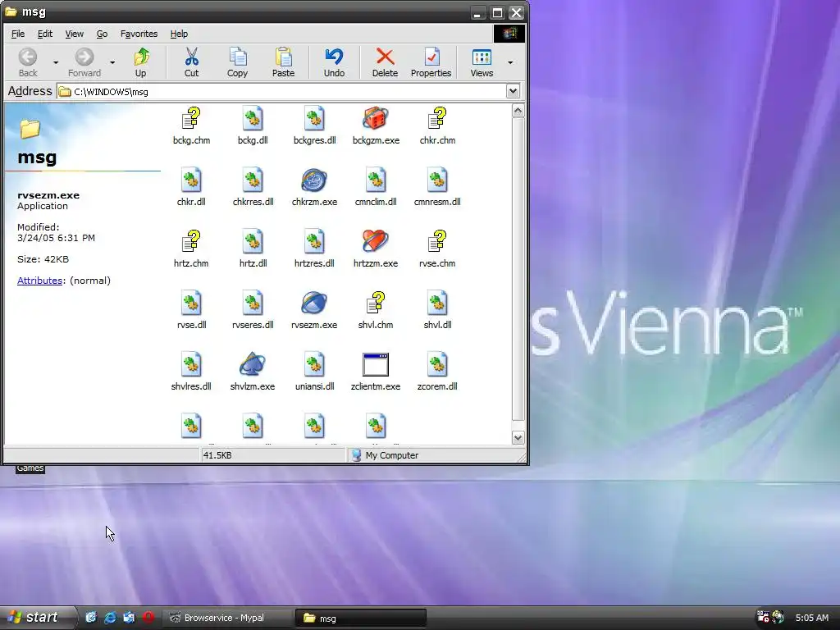Click the Back toolbar button
The height and width of the screenshot is (630, 840).
point(28,62)
